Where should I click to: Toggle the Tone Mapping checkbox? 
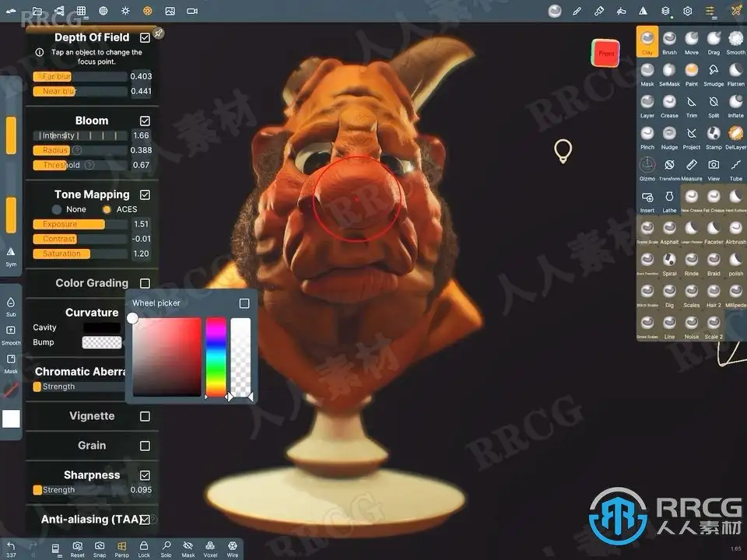(x=145, y=194)
